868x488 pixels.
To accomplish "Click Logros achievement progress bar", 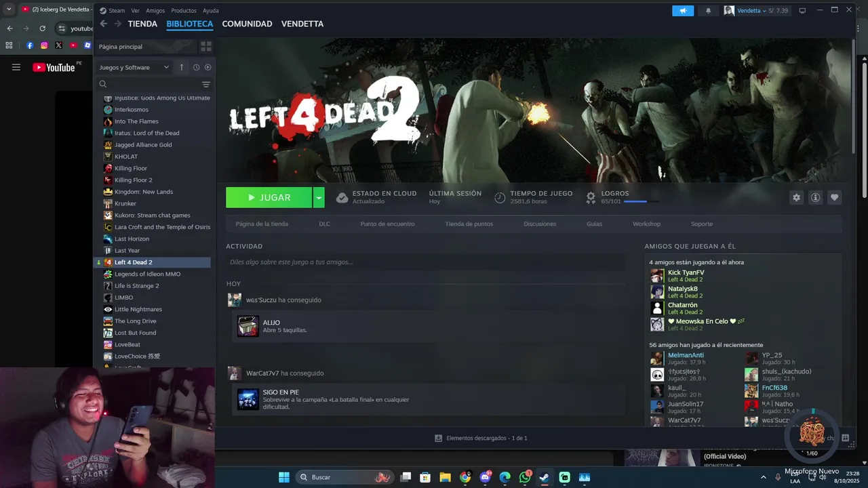I will [x=642, y=201].
